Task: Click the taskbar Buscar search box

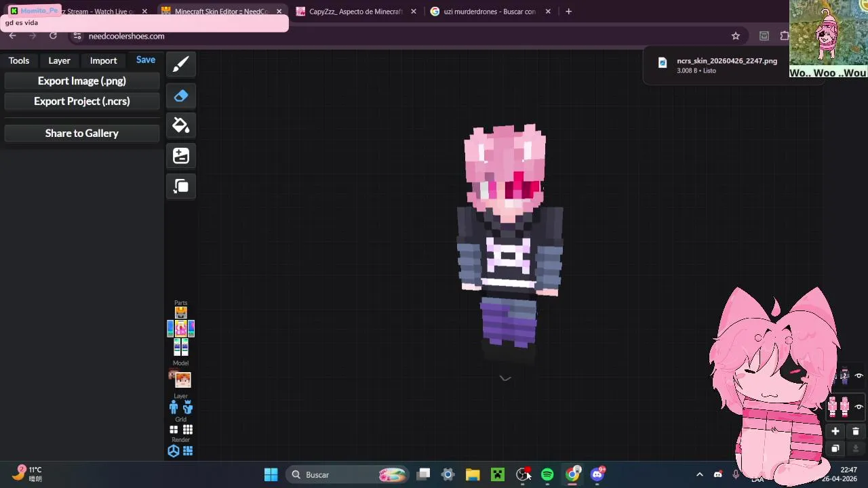Action: point(348,474)
